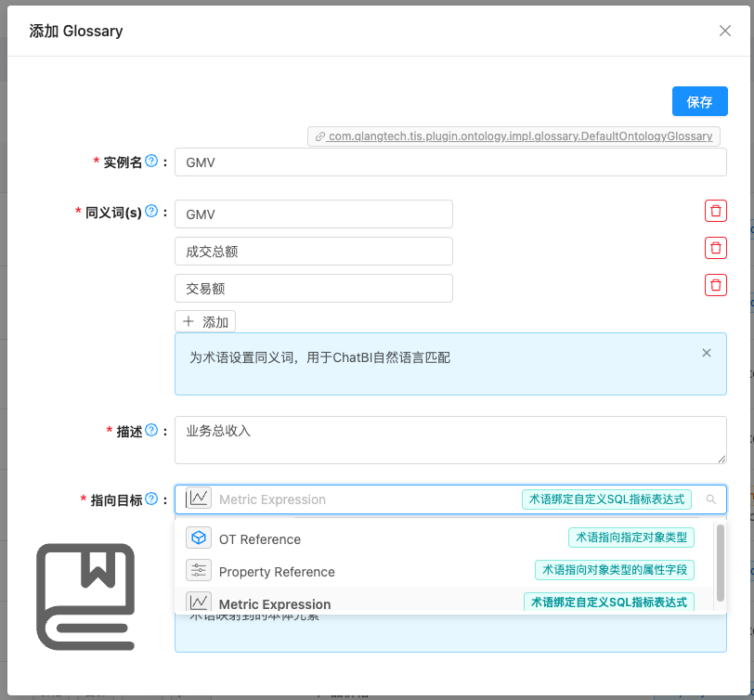Show help for the 描述 label
Viewport: 754px width, 700px height.
151,430
